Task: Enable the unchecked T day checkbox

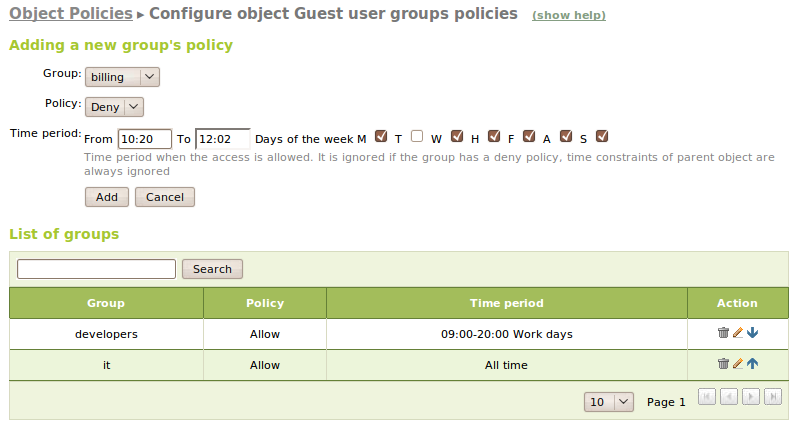Action: tap(416, 137)
